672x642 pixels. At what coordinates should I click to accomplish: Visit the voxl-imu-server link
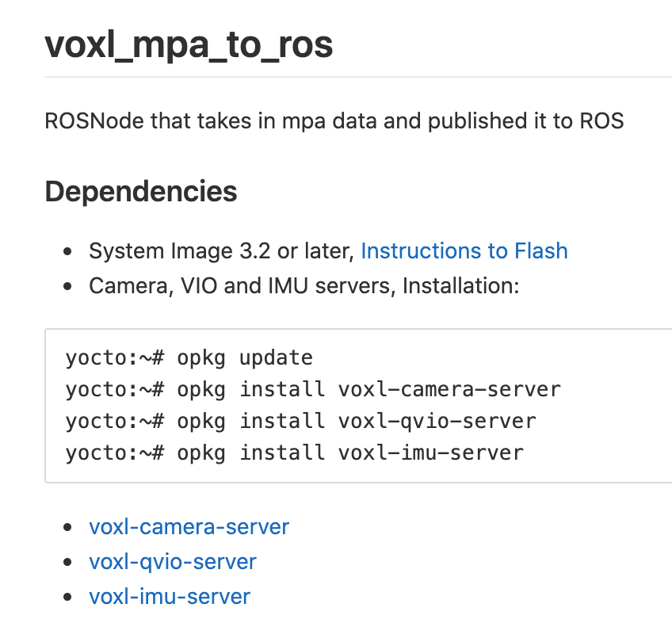(170, 597)
